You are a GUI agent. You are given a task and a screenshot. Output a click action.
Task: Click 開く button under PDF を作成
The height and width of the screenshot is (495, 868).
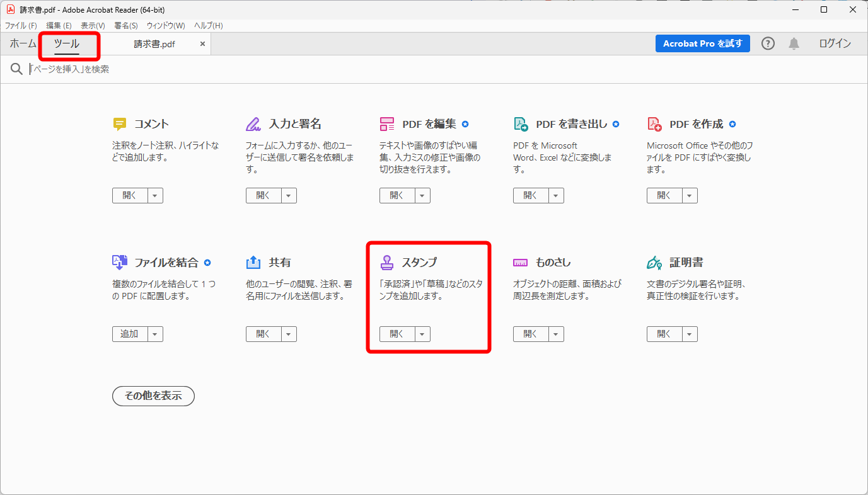[664, 196]
